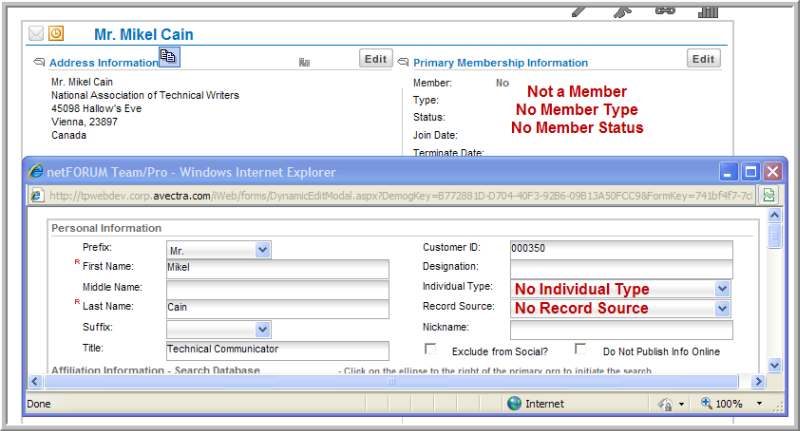Image resolution: width=800 pixels, height=431 pixels.
Task: Click the green compatibility page icon beside the address bar
Action: tap(769, 195)
